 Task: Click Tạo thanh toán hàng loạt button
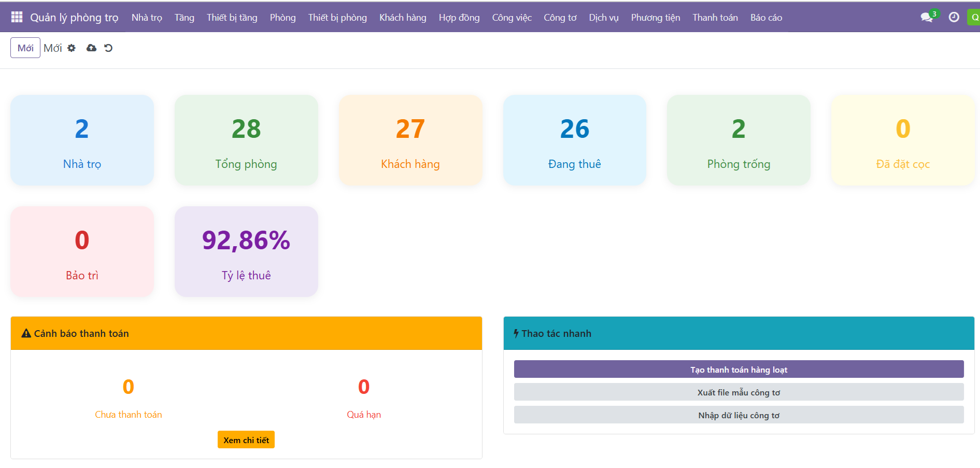(x=738, y=370)
